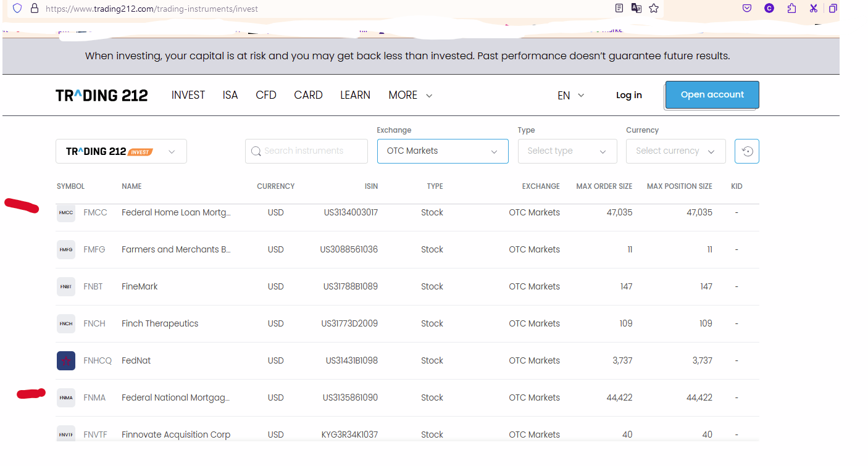
Task: Click the Log in link
Action: pyautogui.click(x=629, y=95)
